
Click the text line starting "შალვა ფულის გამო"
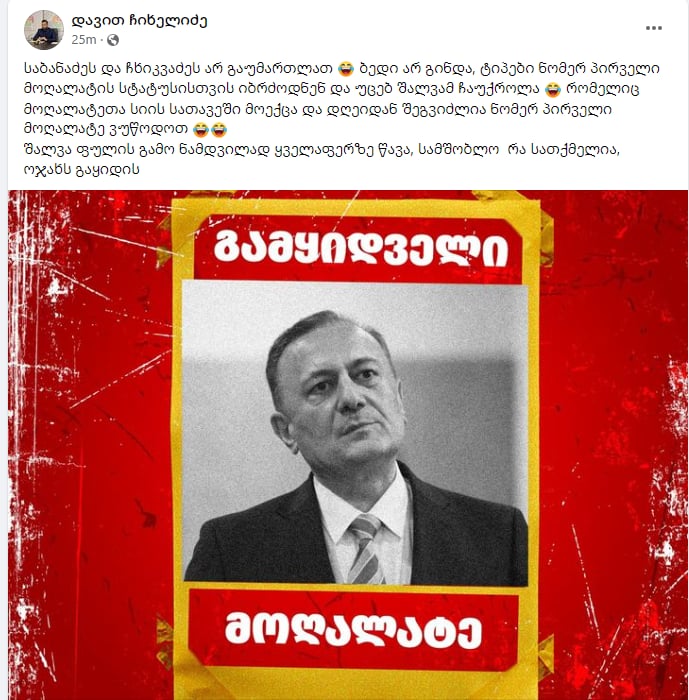pos(322,150)
